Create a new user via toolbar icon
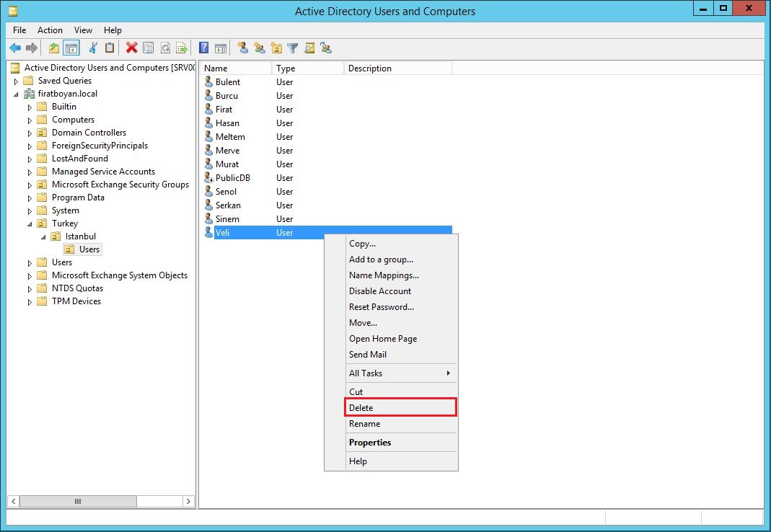771x532 pixels. point(242,48)
